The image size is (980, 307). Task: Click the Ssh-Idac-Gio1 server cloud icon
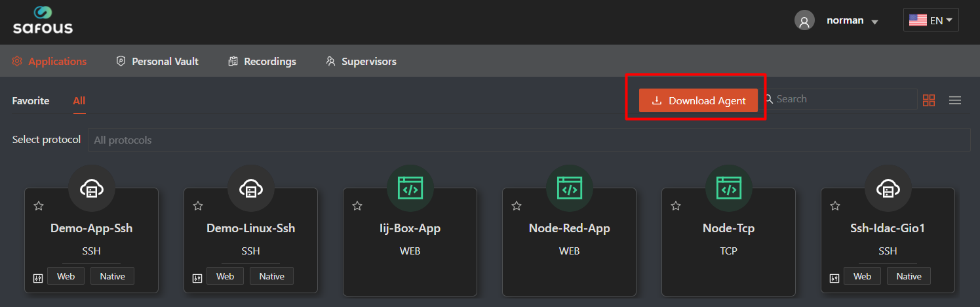tap(888, 190)
